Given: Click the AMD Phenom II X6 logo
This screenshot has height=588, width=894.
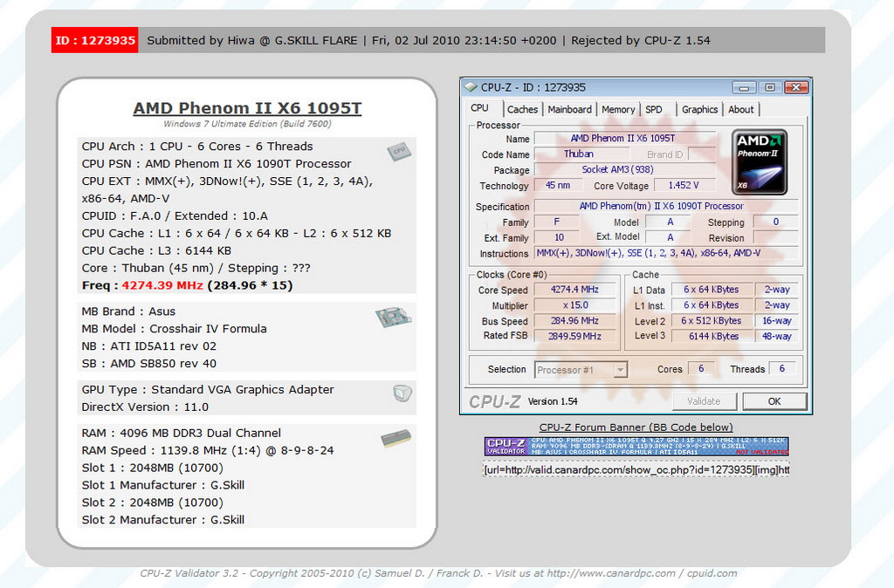Looking at the screenshot, I should coord(760,162).
